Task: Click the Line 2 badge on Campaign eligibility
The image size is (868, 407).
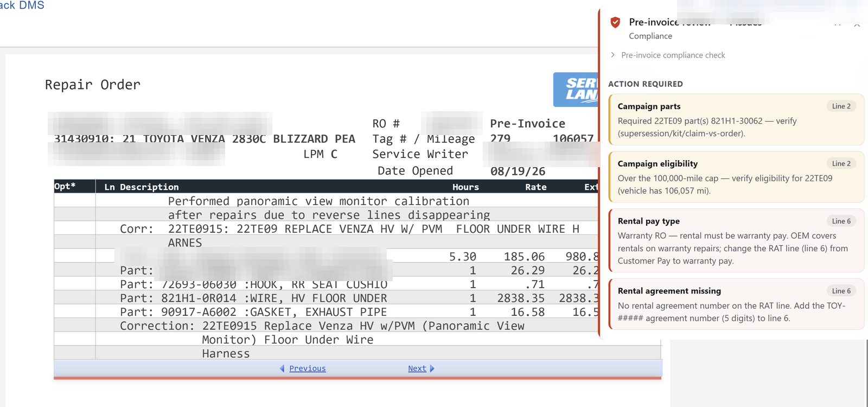Action: [x=841, y=163]
